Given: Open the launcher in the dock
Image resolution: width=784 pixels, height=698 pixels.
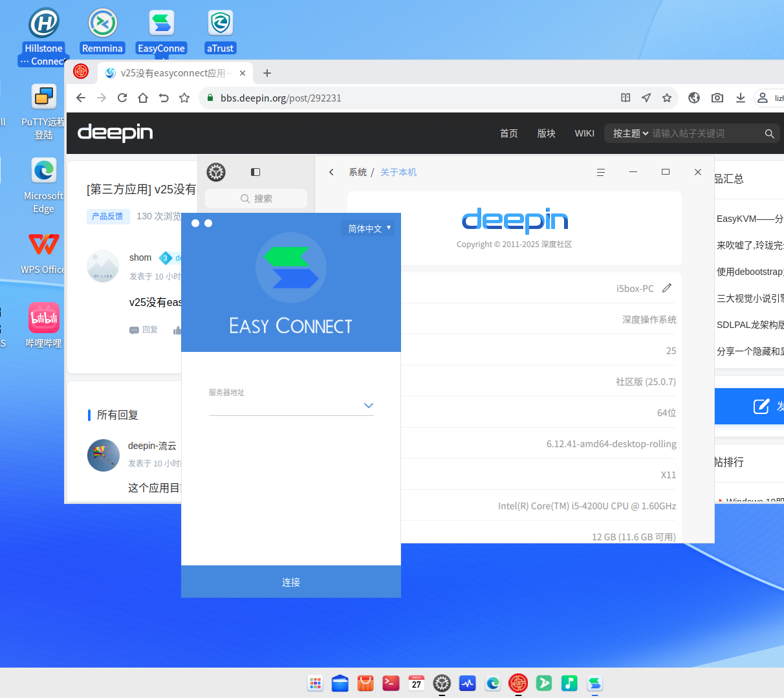Looking at the screenshot, I should click(315, 683).
